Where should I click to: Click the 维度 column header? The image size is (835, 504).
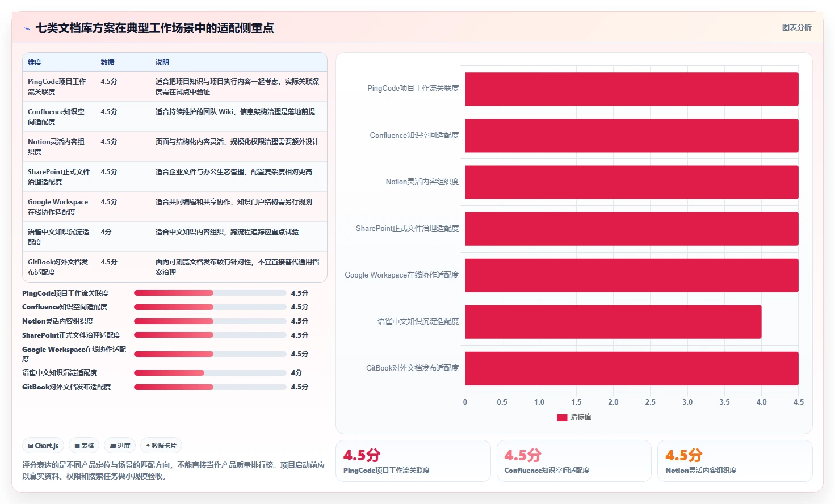point(35,62)
